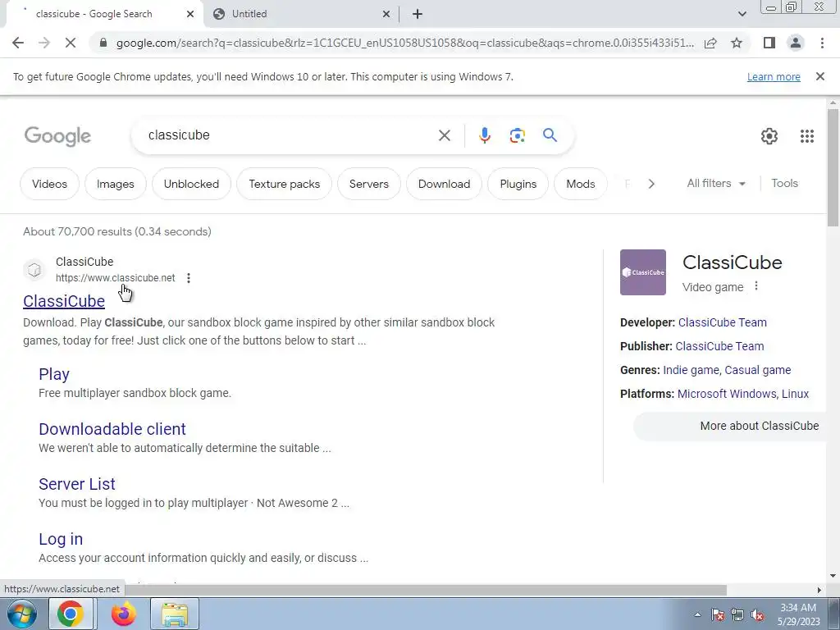Screen dimensions: 840x630
Task: Close the Untitled tab
Action: (386, 14)
